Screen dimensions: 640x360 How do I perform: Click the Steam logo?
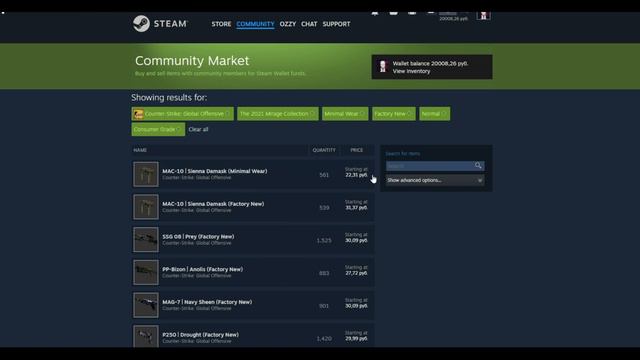pyautogui.click(x=160, y=24)
